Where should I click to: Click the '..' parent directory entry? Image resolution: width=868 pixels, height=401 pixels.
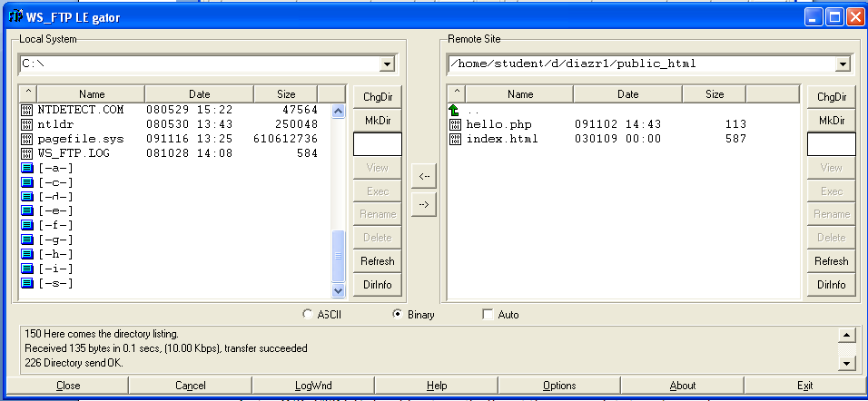click(472, 111)
